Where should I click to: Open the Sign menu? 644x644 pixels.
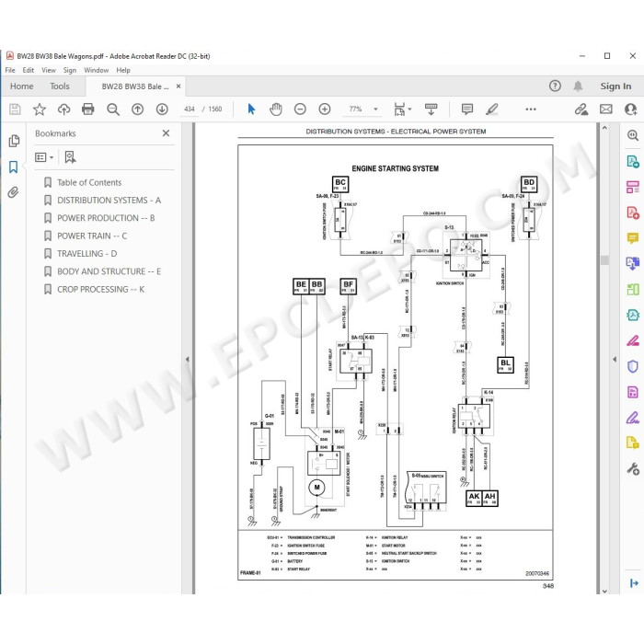coord(70,70)
